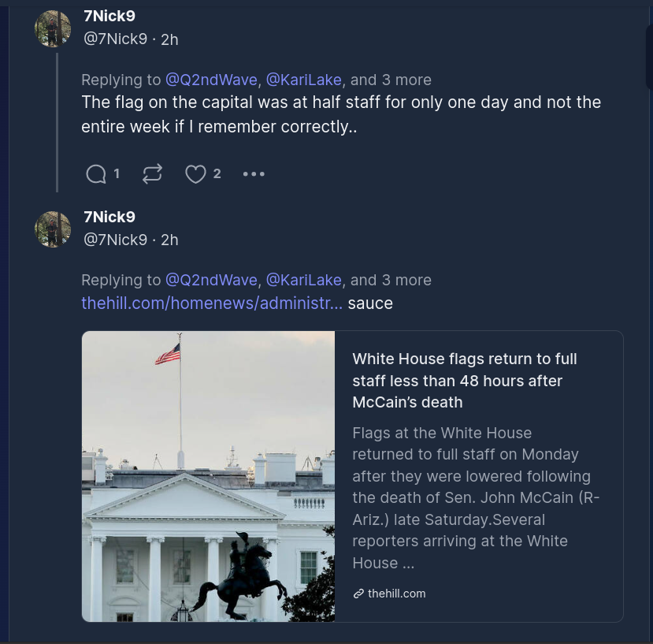Open @Q2ndWave mention in second reply

tap(211, 280)
